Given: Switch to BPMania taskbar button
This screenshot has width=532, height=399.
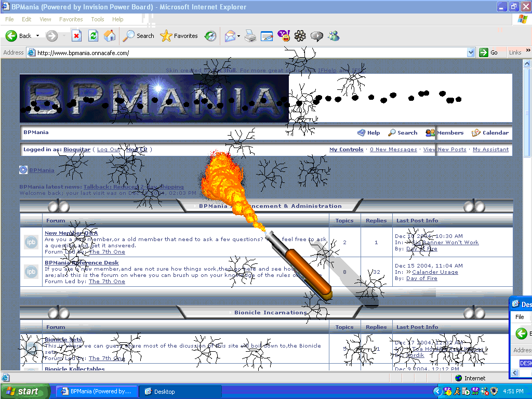Looking at the screenshot, I should tap(97, 391).
